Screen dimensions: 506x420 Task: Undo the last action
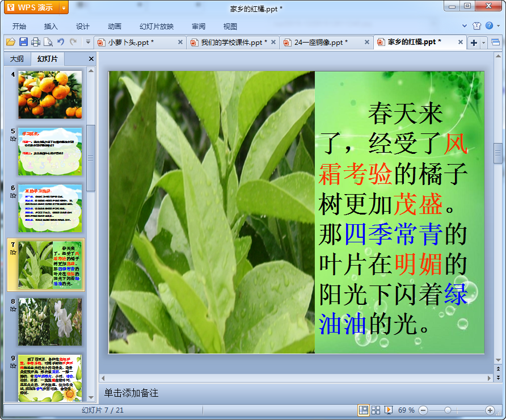pyautogui.click(x=61, y=41)
